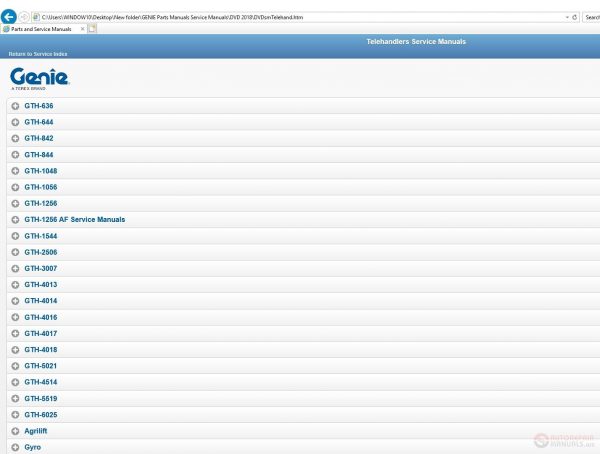Open the address bar history dropdown arrow
Screen dimensions: 600x454
coord(567,17)
